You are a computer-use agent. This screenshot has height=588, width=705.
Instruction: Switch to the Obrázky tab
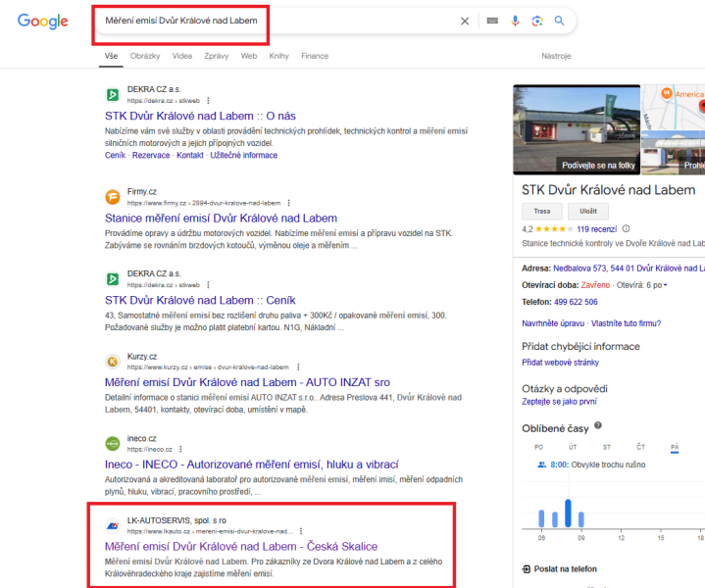[x=145, y=56]
